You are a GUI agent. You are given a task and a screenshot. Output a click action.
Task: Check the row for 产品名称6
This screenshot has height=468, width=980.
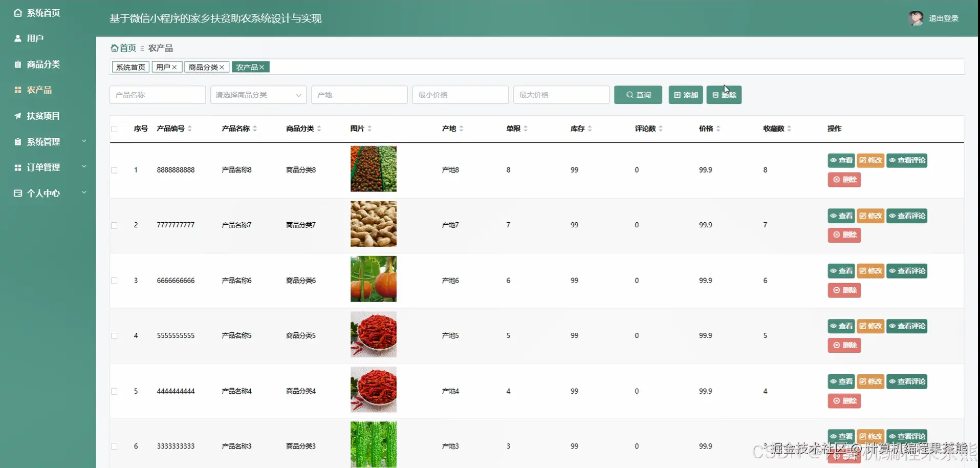(114, 281)
